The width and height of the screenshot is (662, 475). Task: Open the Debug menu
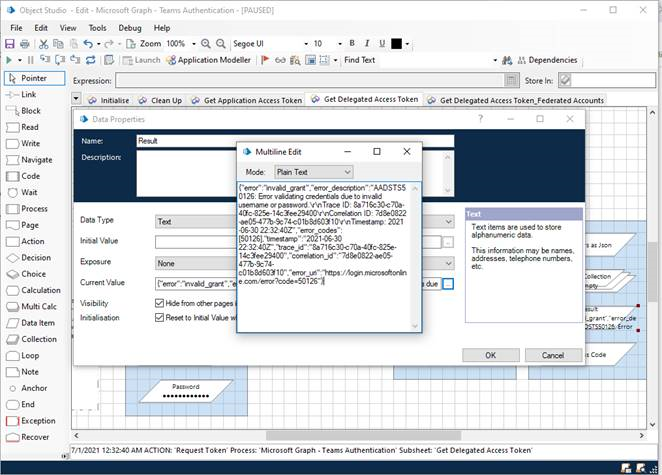130,28
